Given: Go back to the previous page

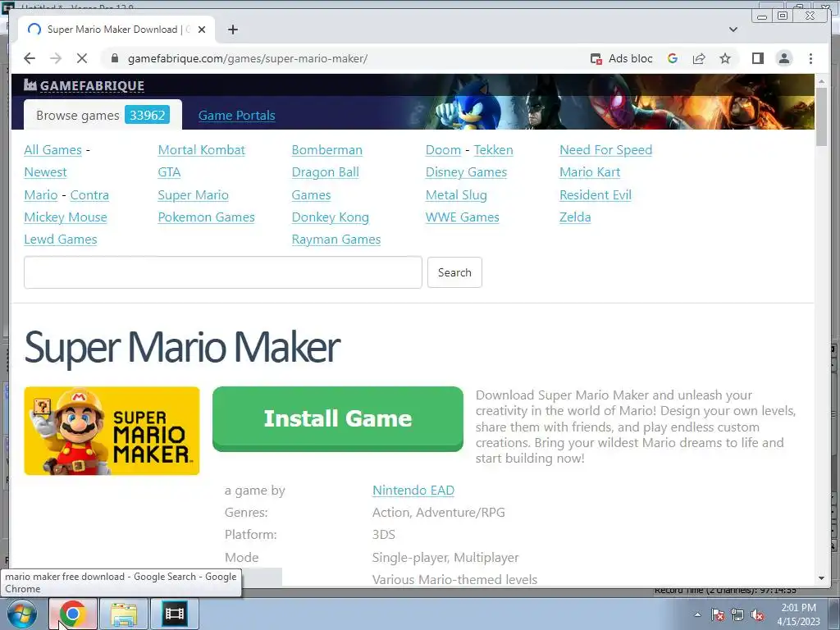Looking at the screenshot, I should (30, 58).
